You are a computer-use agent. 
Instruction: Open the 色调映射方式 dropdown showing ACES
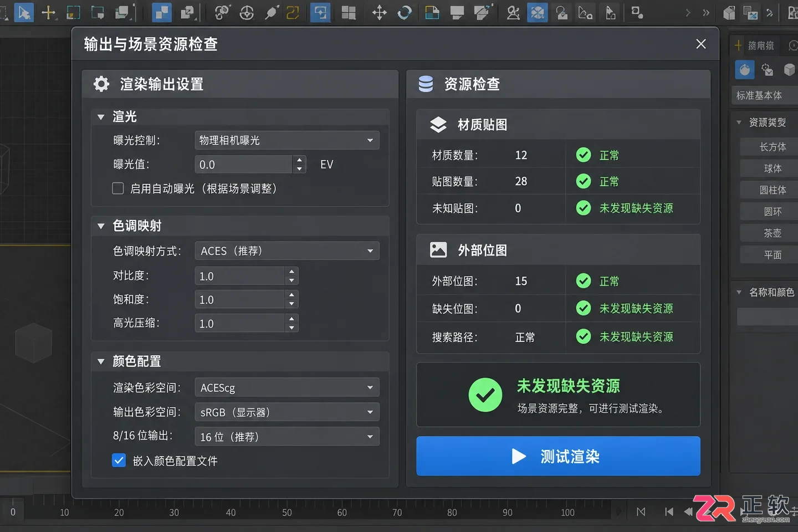point(287,251)
